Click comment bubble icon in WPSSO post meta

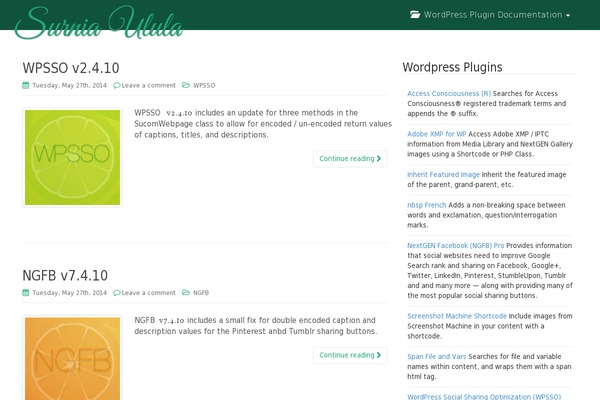[x=117, y=85]
